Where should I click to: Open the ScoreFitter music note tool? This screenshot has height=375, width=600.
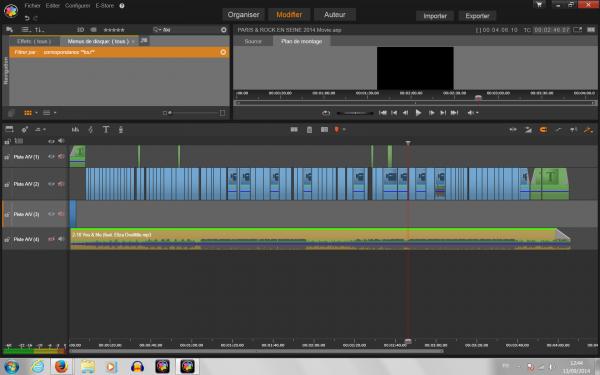[91, 130]
